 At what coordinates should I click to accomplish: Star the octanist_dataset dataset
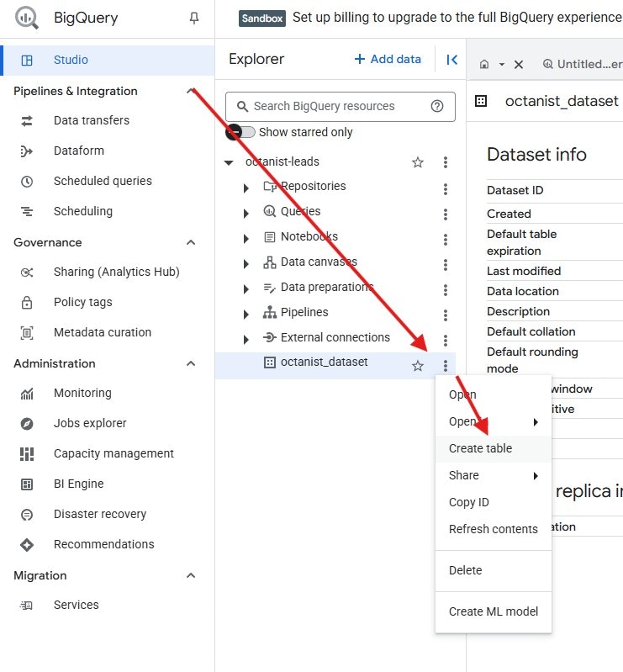418,366
